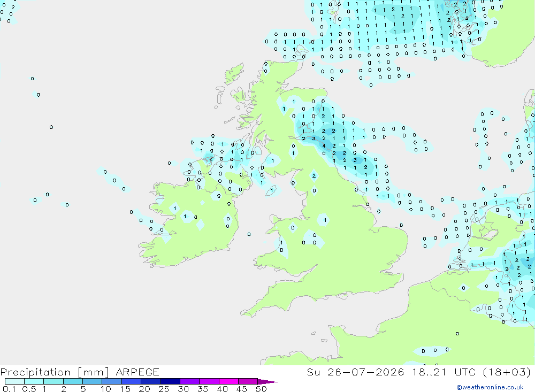Click the '35' legend scale label

pyautogui.click(x=203, y=389)
